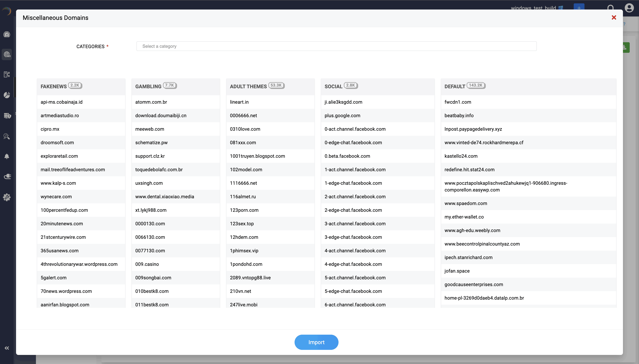Click the DNS globe sidebar icon

7,54
